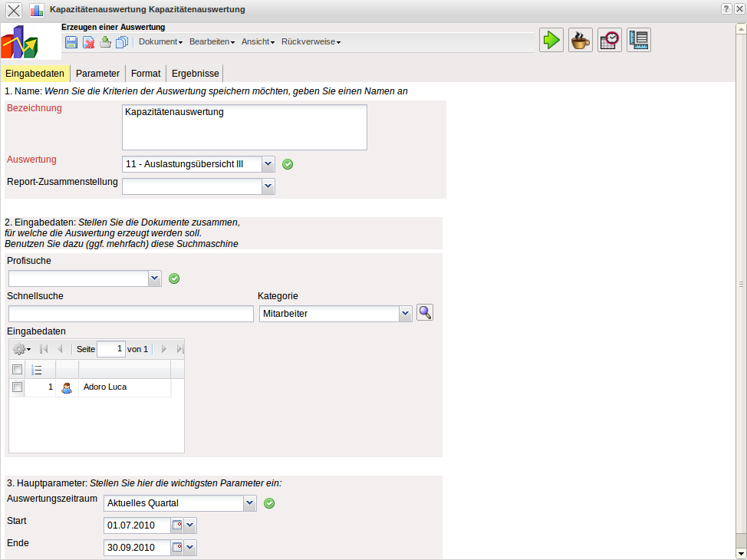Click the save floppy disk icon

[71, 42]
